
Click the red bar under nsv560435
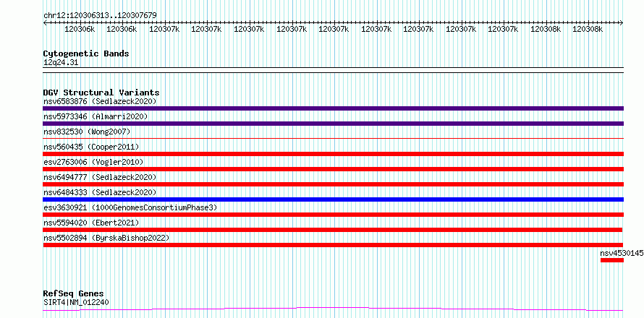click(333, 154)
